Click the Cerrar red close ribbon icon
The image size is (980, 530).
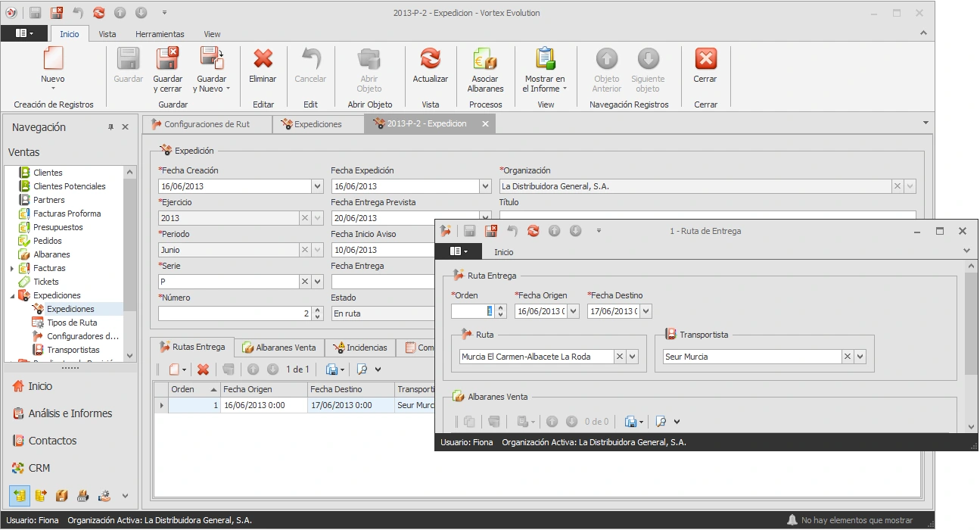pos(705,59)
